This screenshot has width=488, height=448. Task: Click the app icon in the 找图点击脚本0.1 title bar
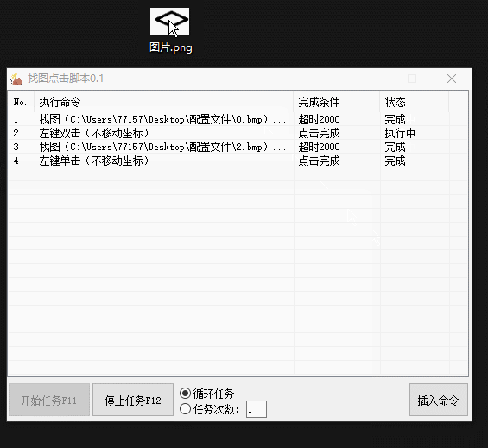click(16, 79)
